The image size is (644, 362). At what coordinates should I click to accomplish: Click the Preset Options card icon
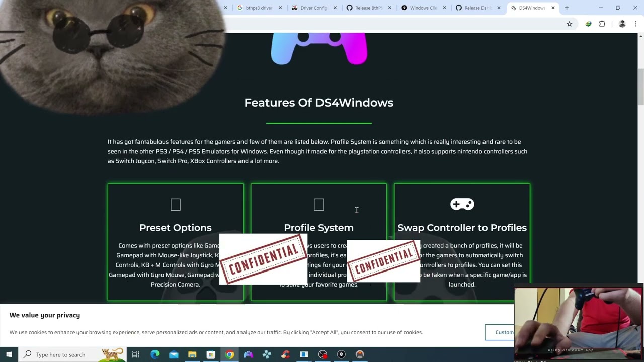pos(175,205)
